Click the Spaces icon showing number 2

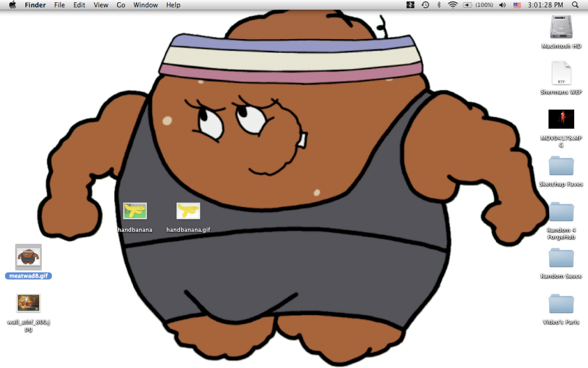coord(410,5)
